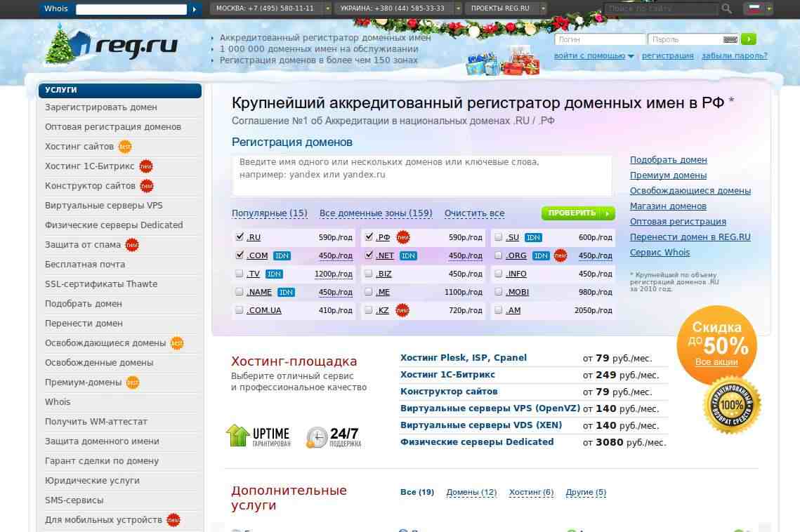Image resolution: width=800 pixels, height=532 pixels.
Task: Uncheck the .COM domain checkbox
Action: (x=240, y=255)
